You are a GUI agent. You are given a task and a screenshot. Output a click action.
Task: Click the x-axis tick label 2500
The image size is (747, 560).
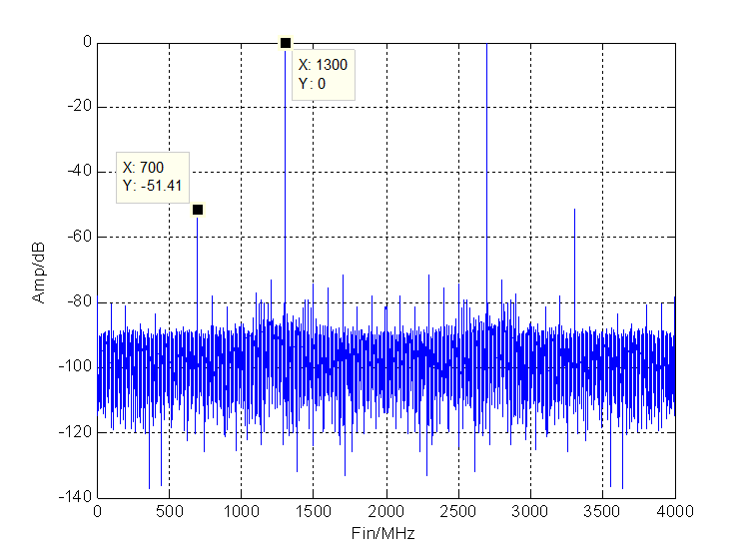coord(458,511)
